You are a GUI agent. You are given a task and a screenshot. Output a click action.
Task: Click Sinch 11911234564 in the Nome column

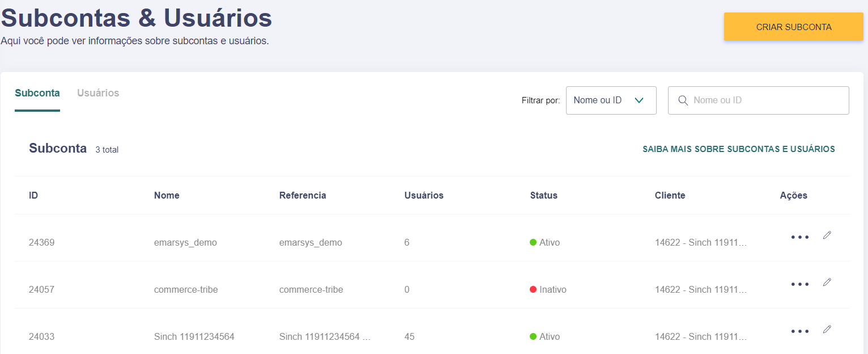(194, 336)
